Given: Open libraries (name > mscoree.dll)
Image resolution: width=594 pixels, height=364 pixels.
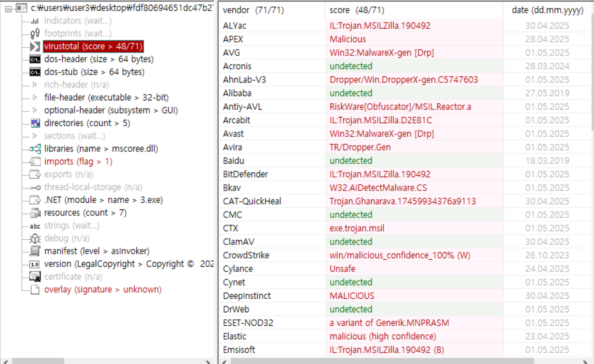Looking at the screenshot, I should click(101, 149).
